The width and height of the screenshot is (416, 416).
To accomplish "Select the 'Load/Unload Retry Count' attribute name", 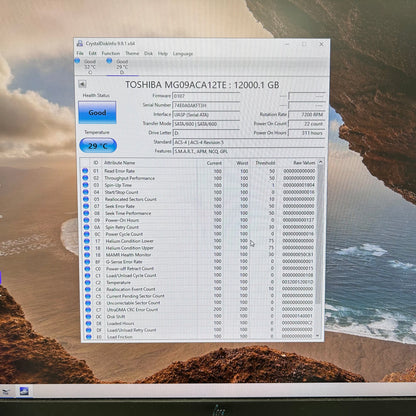I will 131,330.
